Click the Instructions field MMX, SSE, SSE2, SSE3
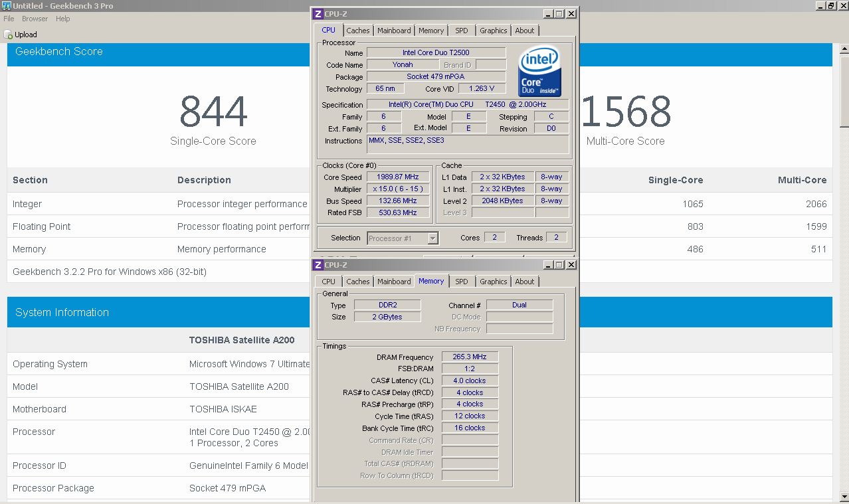 [x=468, y=144]
